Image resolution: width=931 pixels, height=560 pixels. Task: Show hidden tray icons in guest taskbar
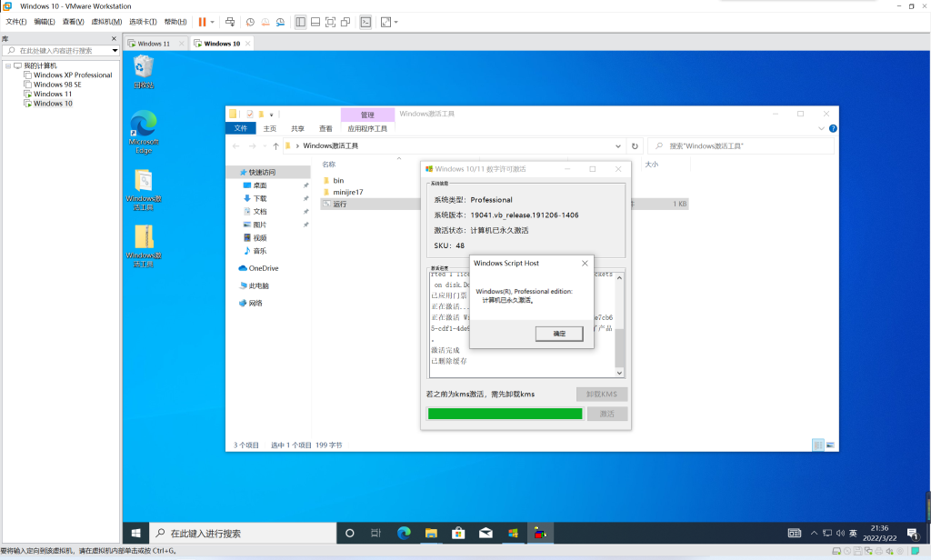pos(814,534)
